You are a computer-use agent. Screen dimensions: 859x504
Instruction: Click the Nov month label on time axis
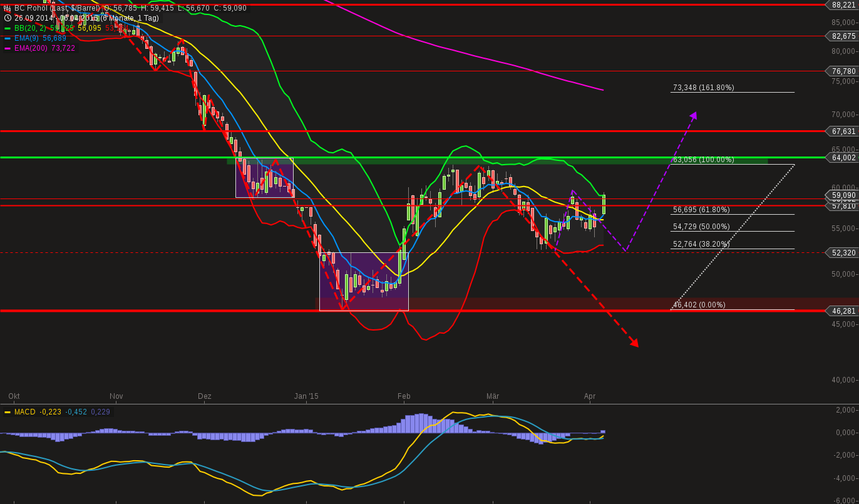tap(116, 396)
